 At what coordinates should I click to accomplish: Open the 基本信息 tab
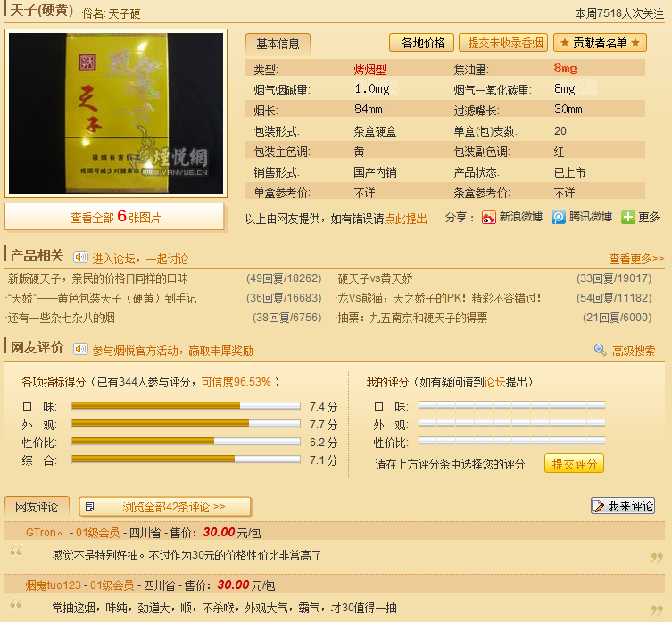click(278, 43)
